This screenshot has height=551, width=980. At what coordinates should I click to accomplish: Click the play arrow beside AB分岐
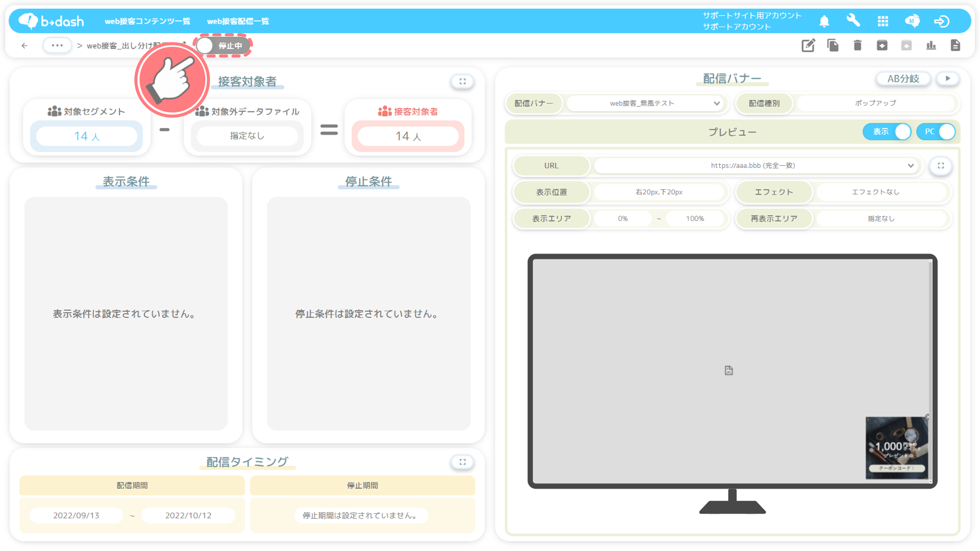coord(948,79)
